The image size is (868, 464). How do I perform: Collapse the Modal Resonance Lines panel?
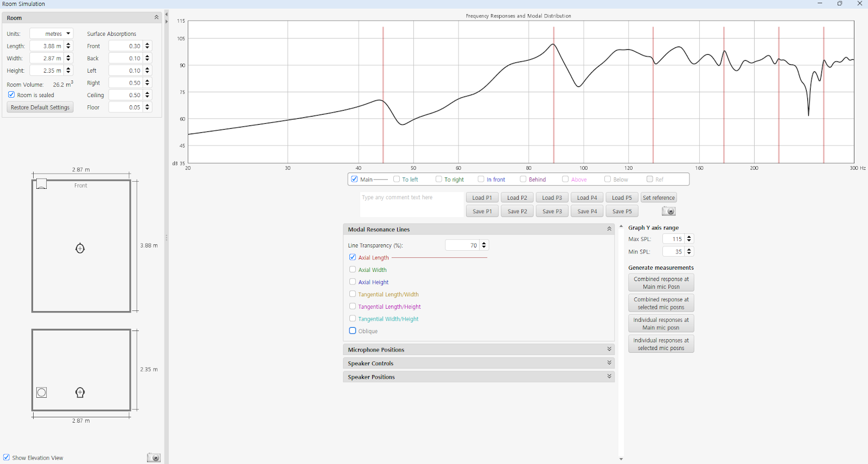click(x=609, y=229)
